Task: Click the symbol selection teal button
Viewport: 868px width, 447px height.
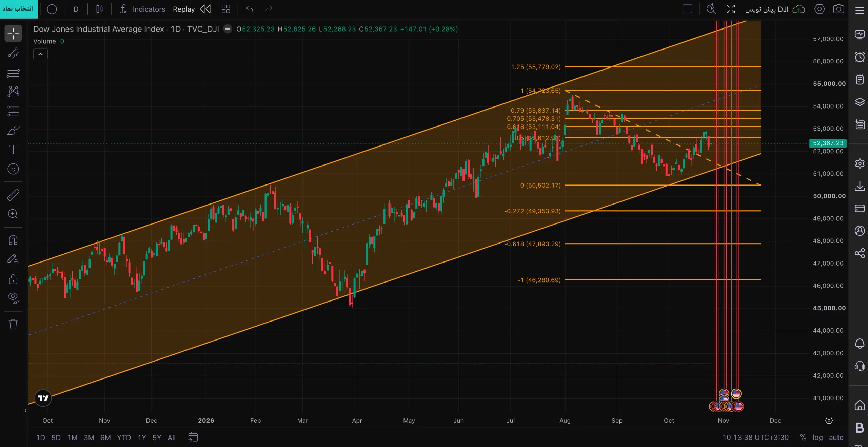Action: tap(19, 9)
